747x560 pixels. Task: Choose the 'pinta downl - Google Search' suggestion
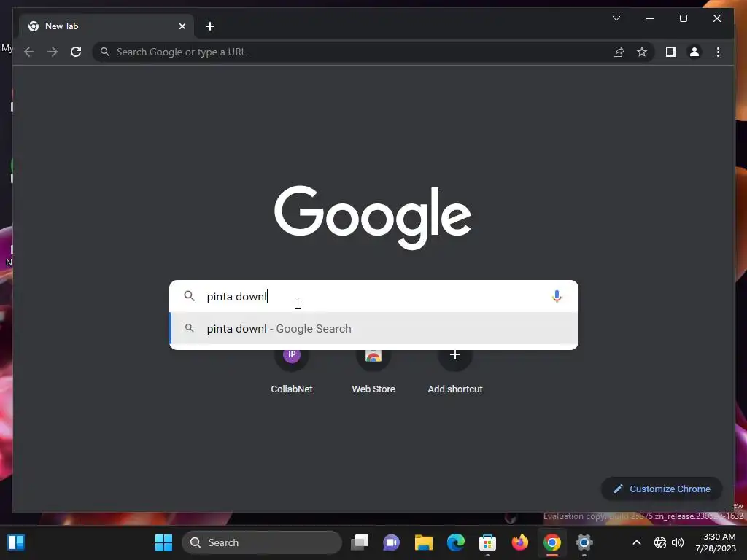pyautogui.click(x=374, y=329)
